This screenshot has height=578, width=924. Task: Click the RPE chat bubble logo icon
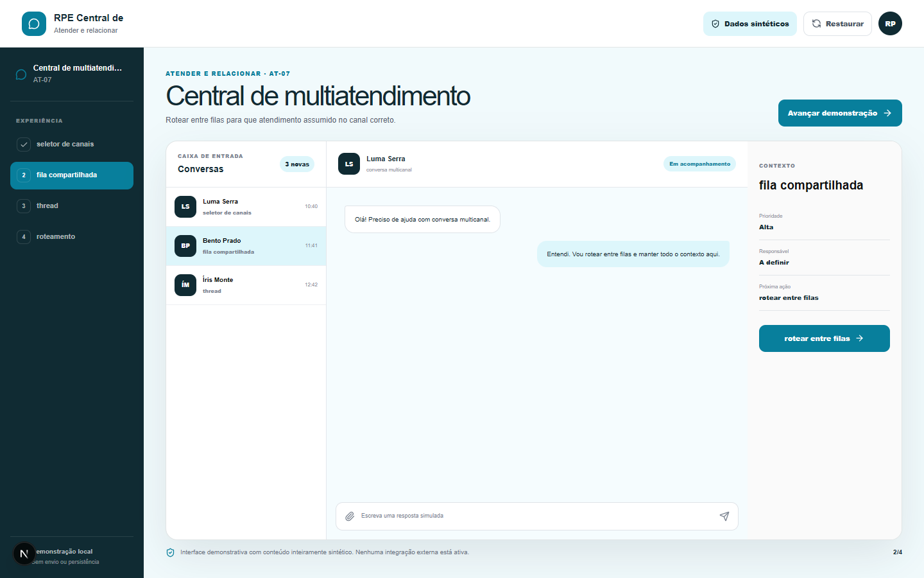click(x=34, y=24)
